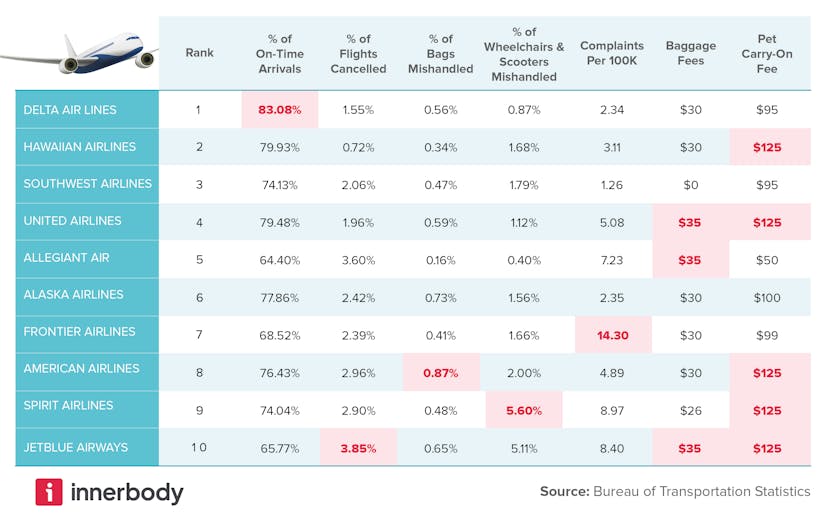Select the Delta Air Lines row label

click(x=70, y=110)
